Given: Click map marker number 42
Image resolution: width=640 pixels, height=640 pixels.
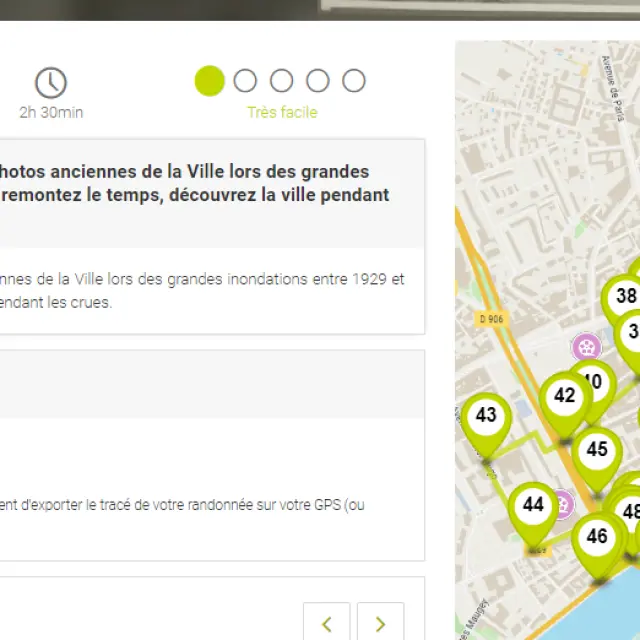Looking at the screenshot, I should pyautogui.click(x=565, y=396).
